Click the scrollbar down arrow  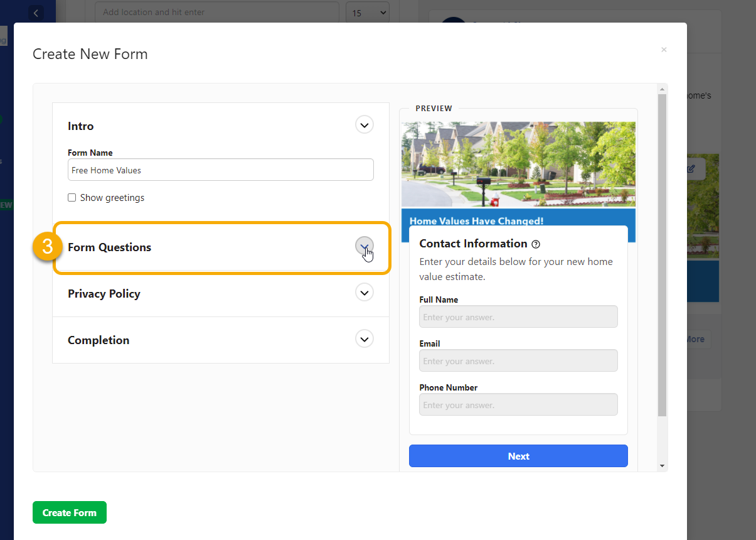662,466
